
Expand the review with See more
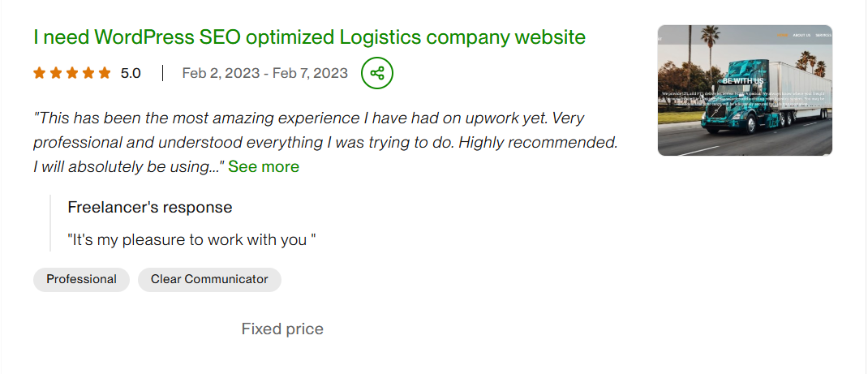pyautogui.click(x=264, y=167)
